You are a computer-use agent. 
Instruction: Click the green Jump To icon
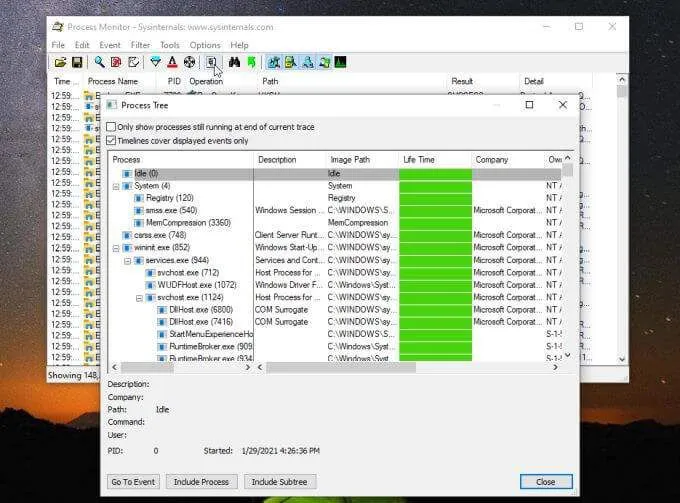coord(251,62)
